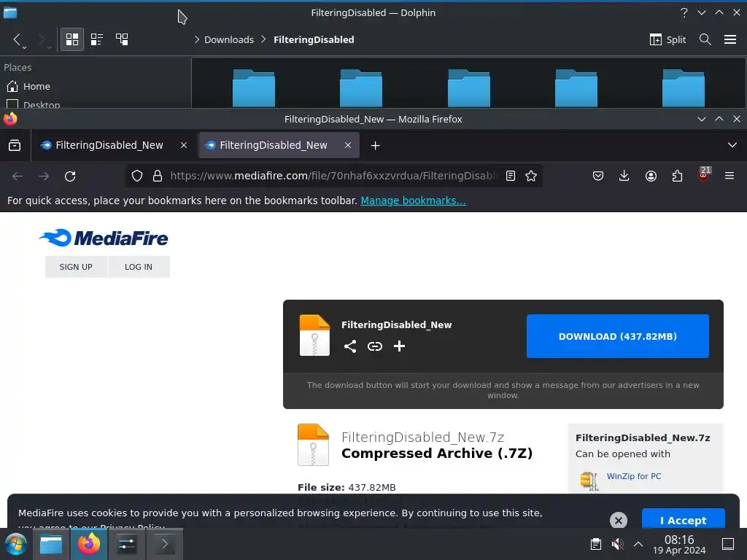Click share icon under FilteringDisabled_New

tap(350, 346)
